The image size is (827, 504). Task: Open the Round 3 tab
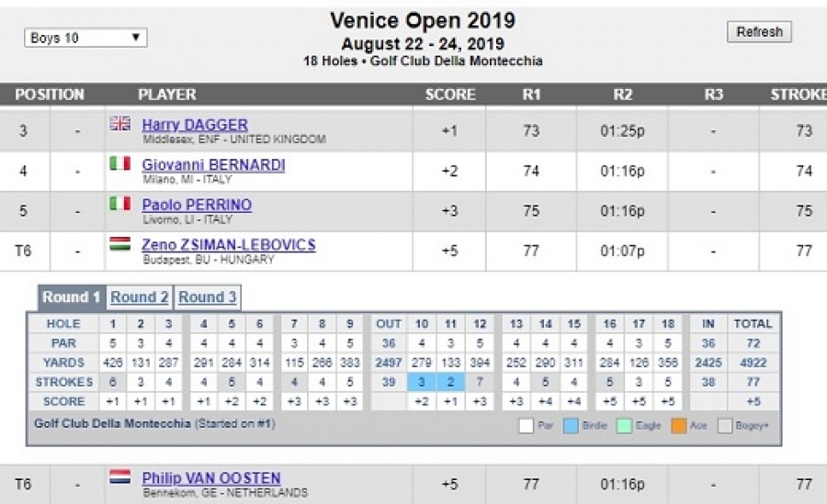point(208,297)
